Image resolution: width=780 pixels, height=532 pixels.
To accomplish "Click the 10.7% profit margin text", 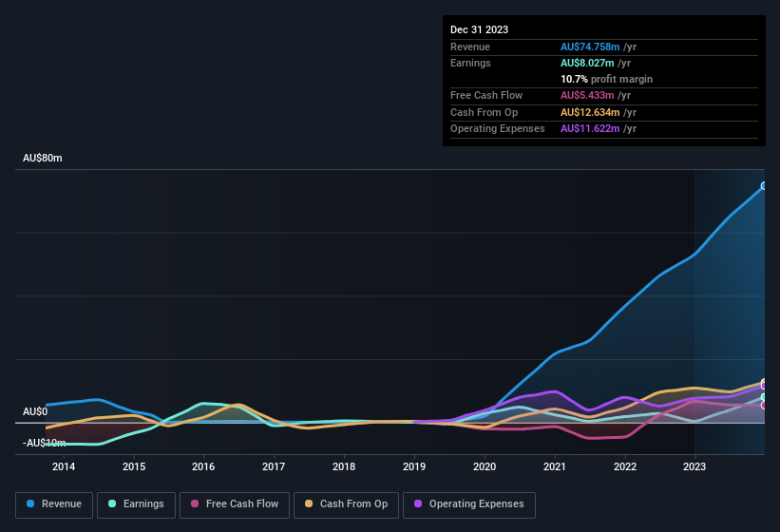I will 606,79.
